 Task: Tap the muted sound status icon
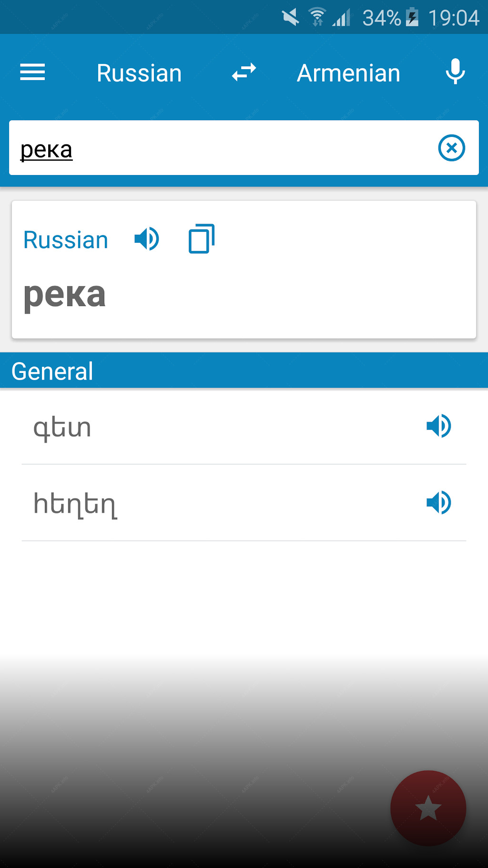pyautogui.click(x=290, y=17)
